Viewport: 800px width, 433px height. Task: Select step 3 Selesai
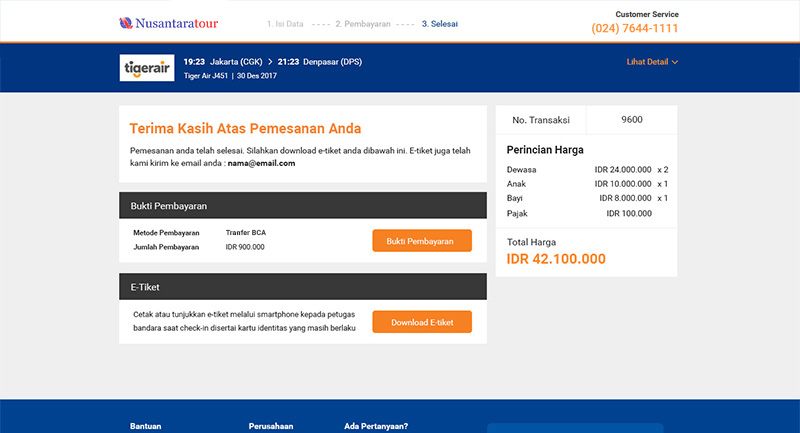click(440, 24)
